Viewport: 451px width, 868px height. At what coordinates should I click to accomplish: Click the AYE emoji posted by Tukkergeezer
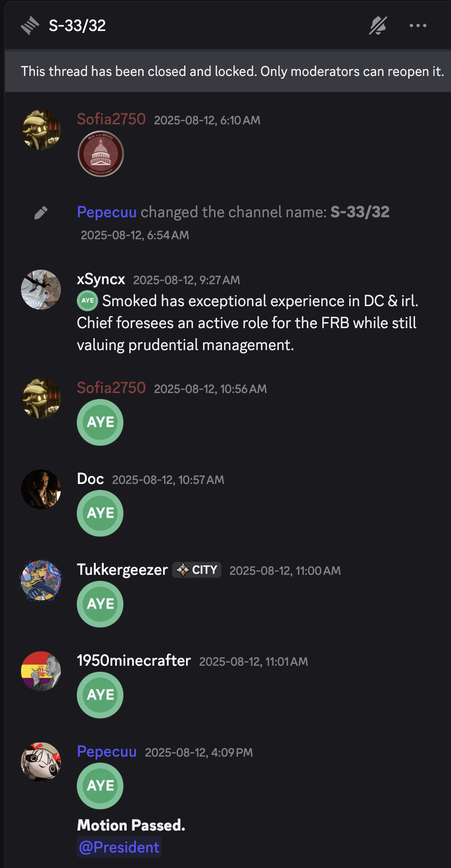click(100, 604)
